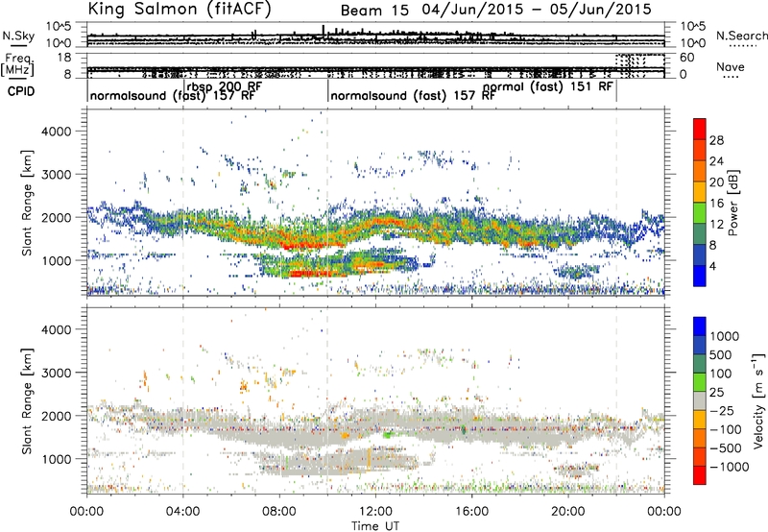The width and height of the screenshot is (768, 532).
Task: Click the 'Time UT' x-axis label
Action: click(375, 526)
